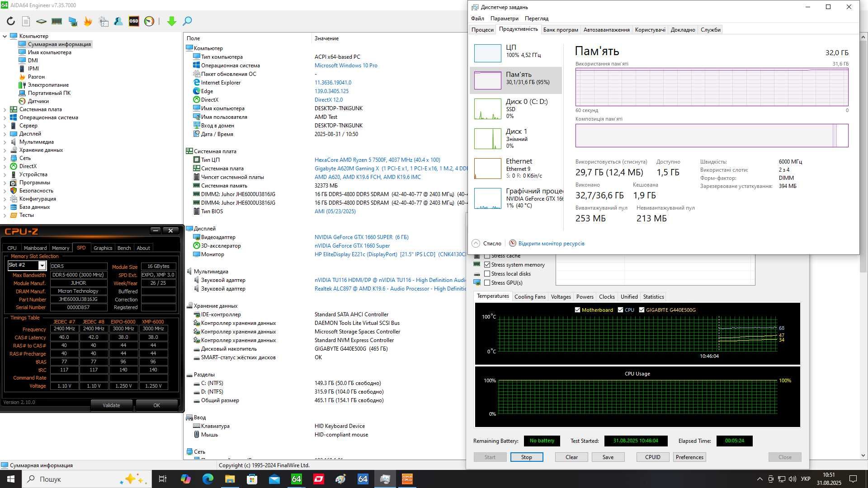This screenshot has width=868, height=488.
Task: Open Microsoft Edge from the taskbar
Action: click(x=208, y=479)
